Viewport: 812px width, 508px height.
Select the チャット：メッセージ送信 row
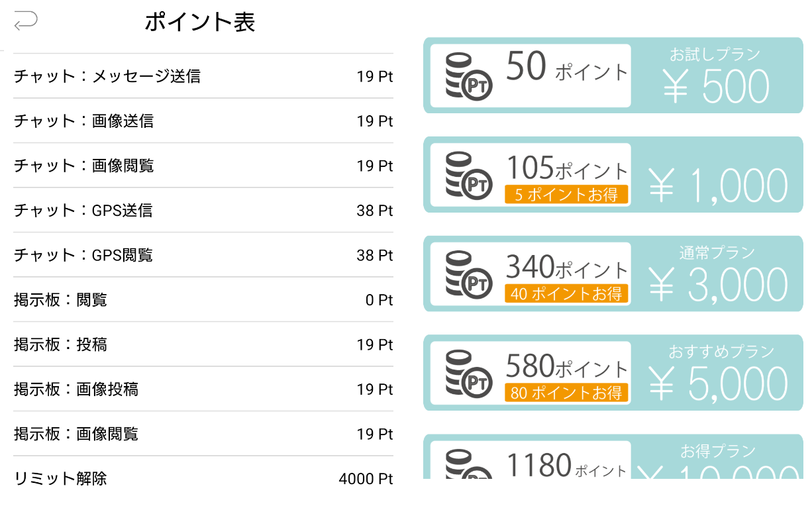coord(202,76)
